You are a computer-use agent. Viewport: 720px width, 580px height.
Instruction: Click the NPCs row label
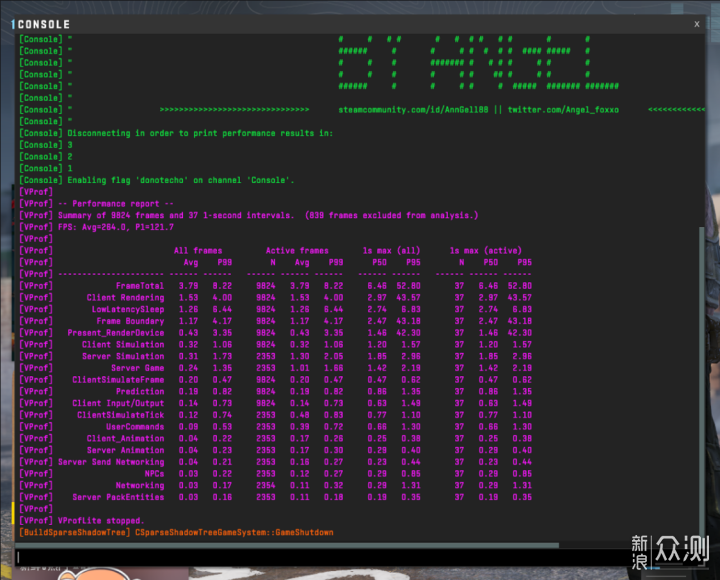(x=154, y=474)
